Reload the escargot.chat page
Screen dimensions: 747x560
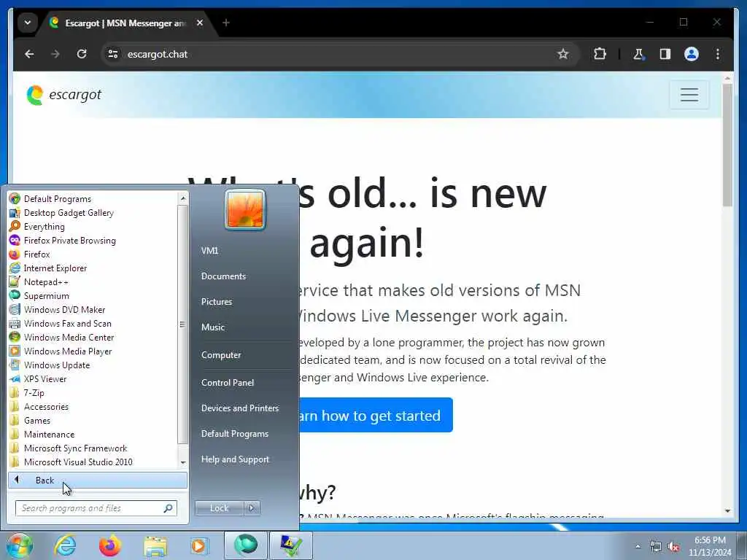coord(82,54)
